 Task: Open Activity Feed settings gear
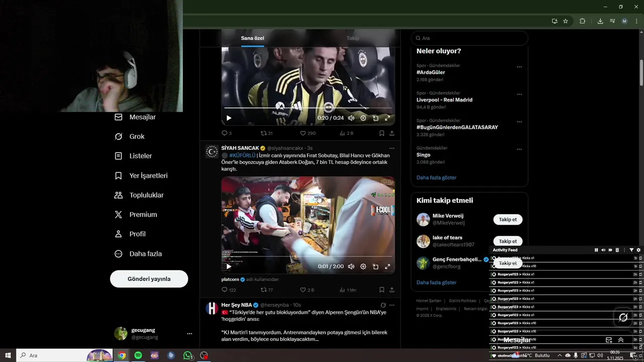click(638, 250)
